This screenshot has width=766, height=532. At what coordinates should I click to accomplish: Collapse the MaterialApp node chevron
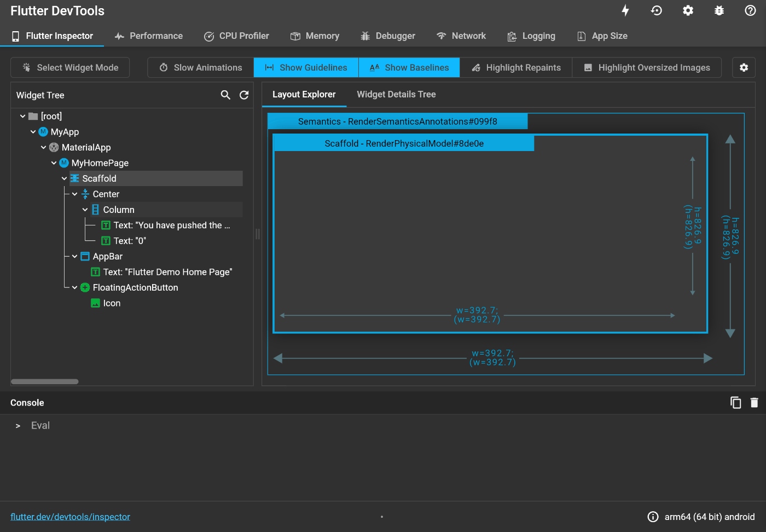(x=43, y=147)
